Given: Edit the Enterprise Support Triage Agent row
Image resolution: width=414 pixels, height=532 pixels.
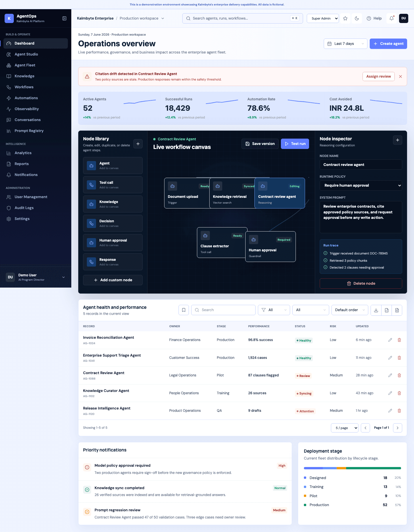Looking at the screenshot, I should pyautogui.click(x=390, y=358).
